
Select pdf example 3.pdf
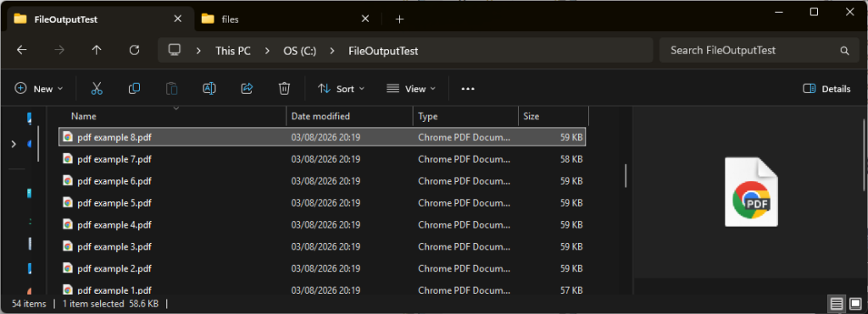(x=322, y=246)
